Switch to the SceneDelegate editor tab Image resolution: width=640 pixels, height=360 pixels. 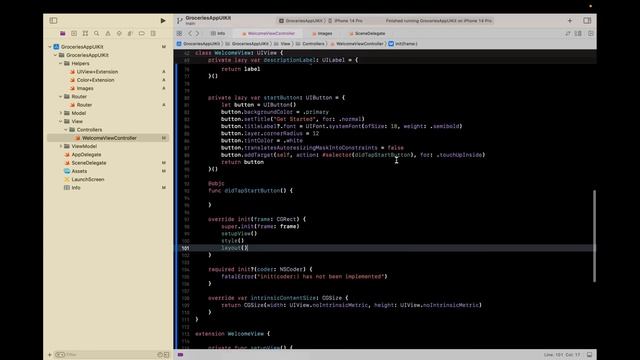tap(367, 33)
